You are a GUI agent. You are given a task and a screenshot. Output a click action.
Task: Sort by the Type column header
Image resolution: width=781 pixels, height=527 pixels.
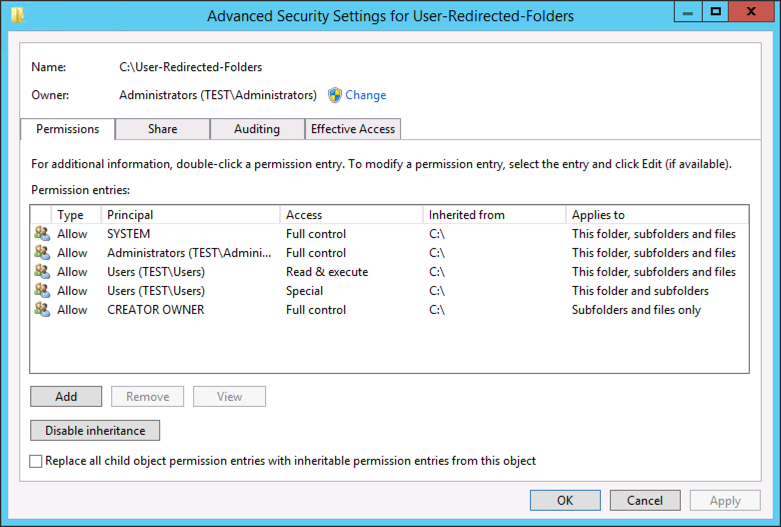coord(76,215)
